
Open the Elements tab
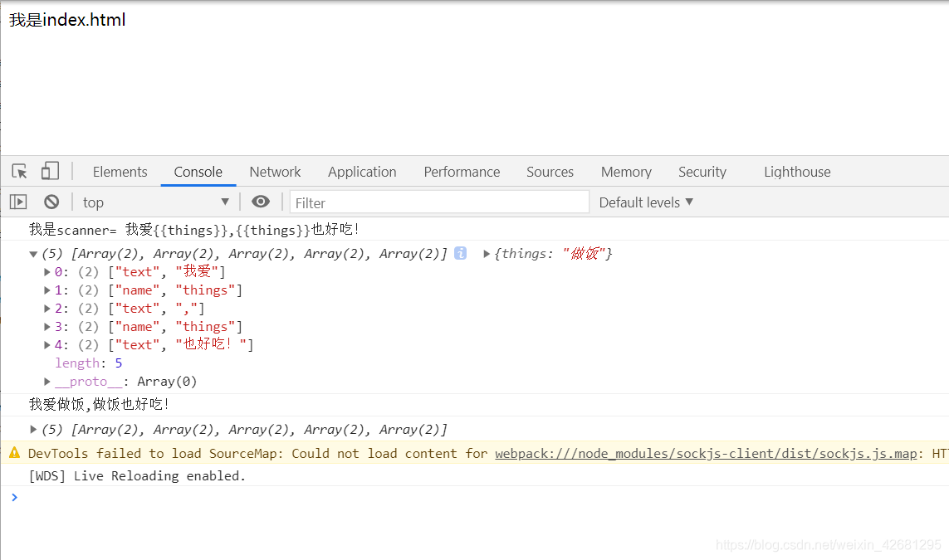(x=120, y=172)
